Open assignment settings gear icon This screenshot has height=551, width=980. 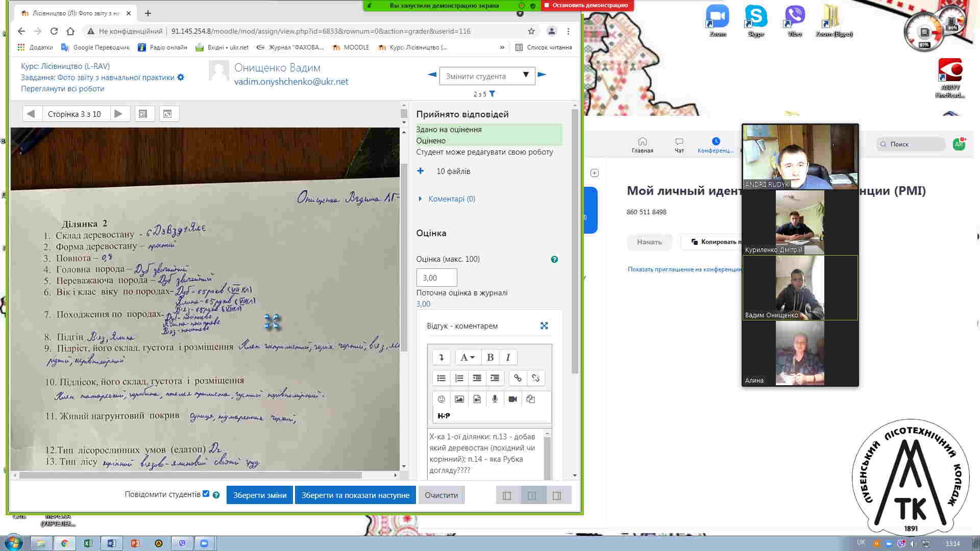181,78
